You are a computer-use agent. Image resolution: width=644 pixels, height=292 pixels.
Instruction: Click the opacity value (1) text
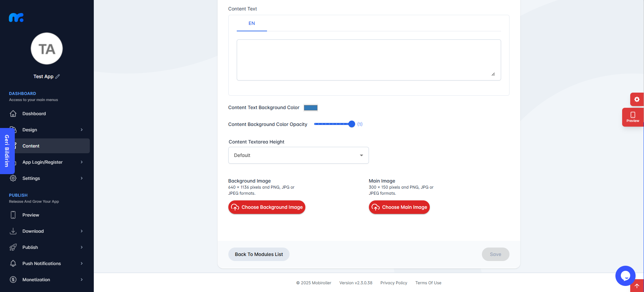click(x=360, y=124)
